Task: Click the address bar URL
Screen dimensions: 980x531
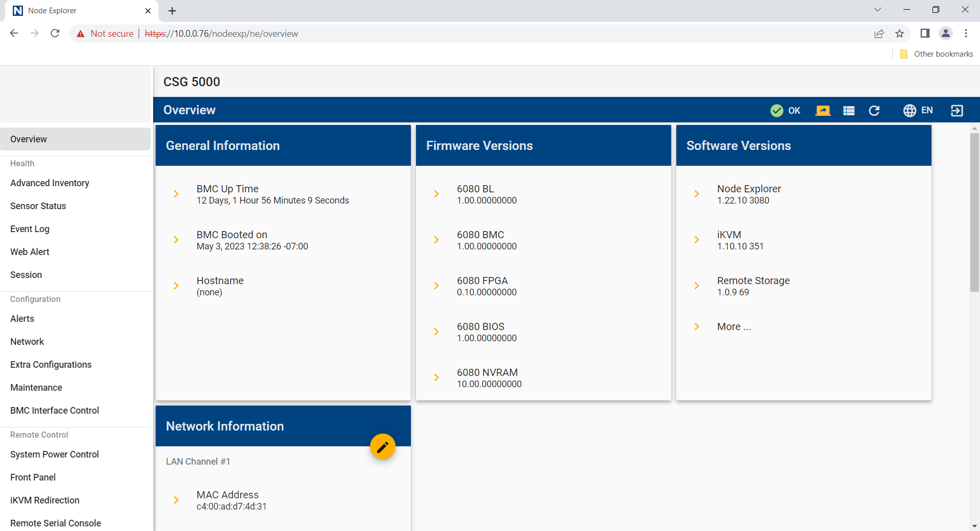Action: click(x=222, y=34)
